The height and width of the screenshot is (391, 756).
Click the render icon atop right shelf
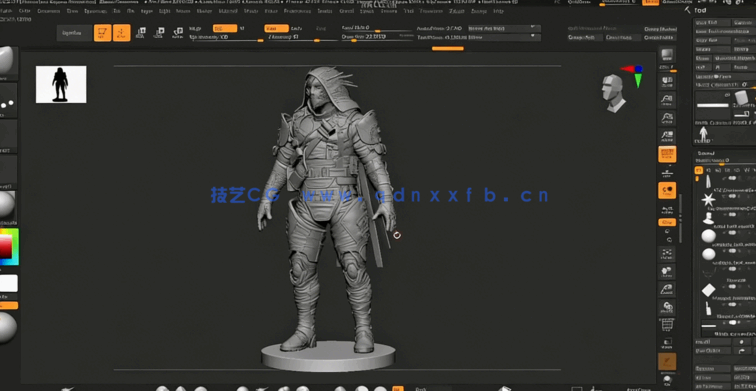[x=667, y=54]
